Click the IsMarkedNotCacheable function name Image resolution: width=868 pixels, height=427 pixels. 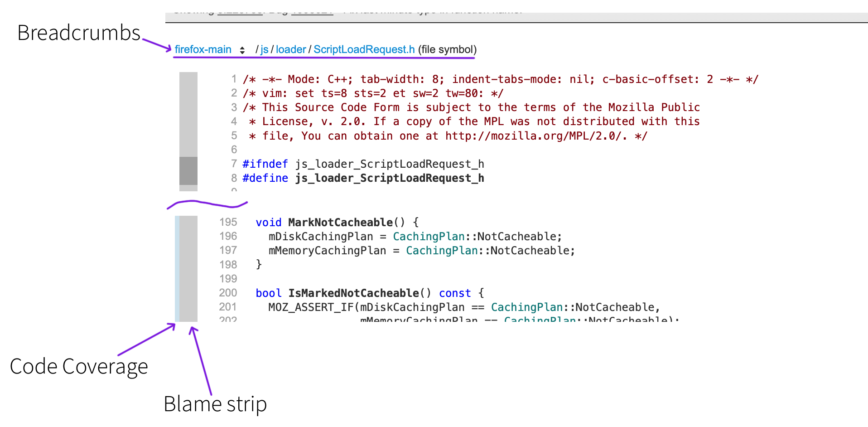point(353,293)
